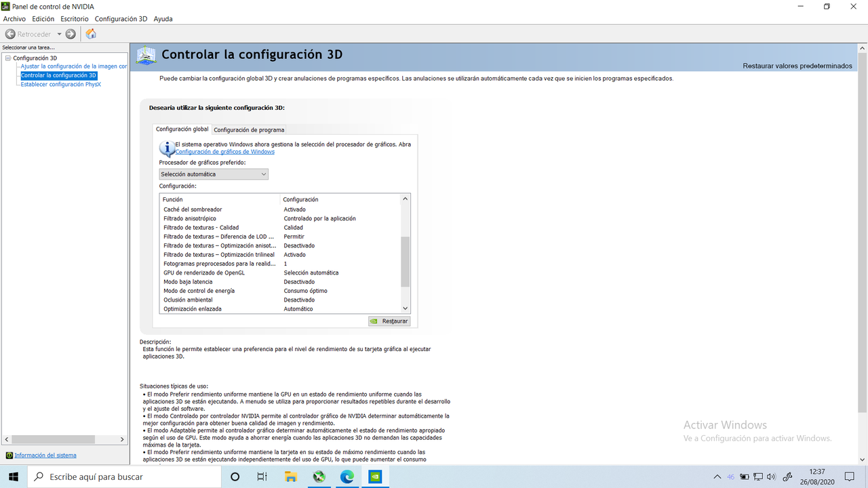
Task: Select the Configuración global tab
Action: click(182, 129)
